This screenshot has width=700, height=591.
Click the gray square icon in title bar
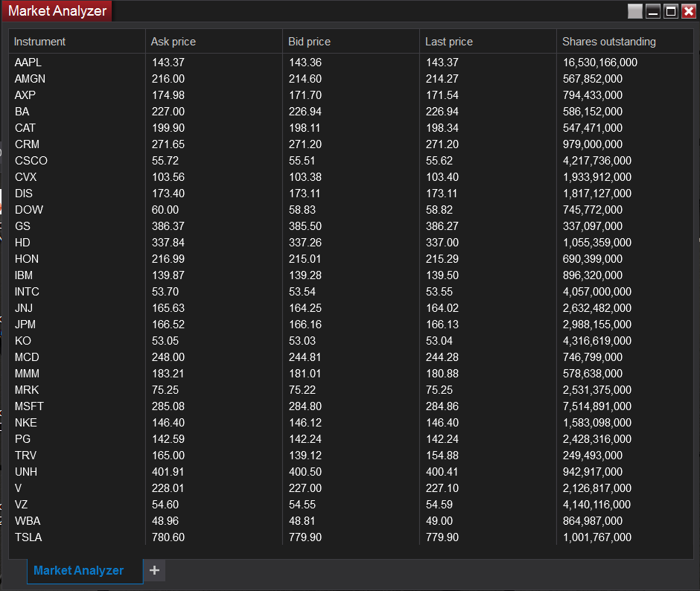point(634,12)
